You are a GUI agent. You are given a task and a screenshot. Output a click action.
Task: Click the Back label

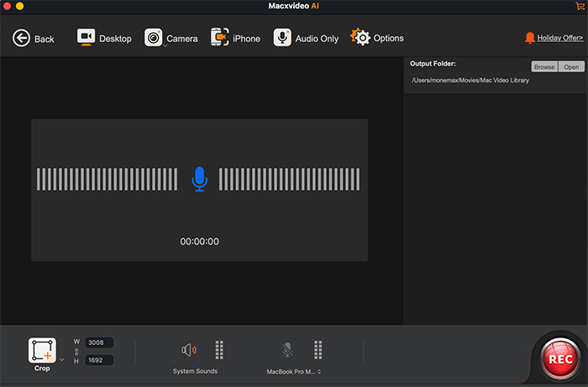pyautogui.click(x=45, y=39)
